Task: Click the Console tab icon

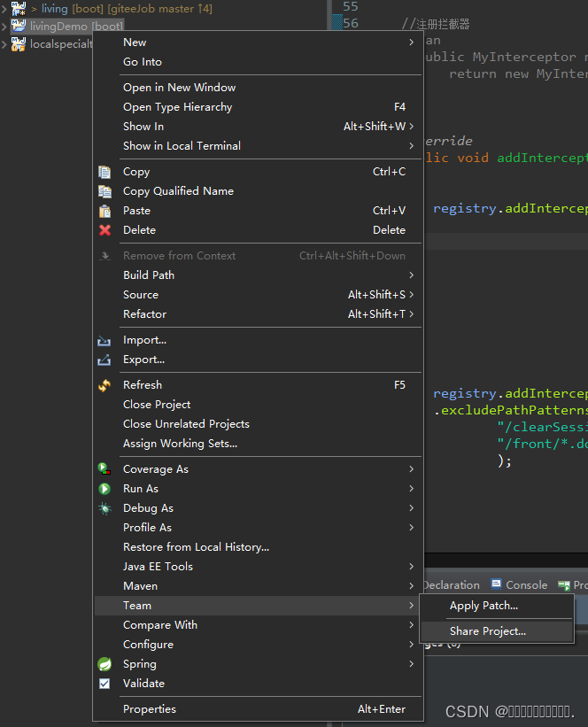Action: 496,584
